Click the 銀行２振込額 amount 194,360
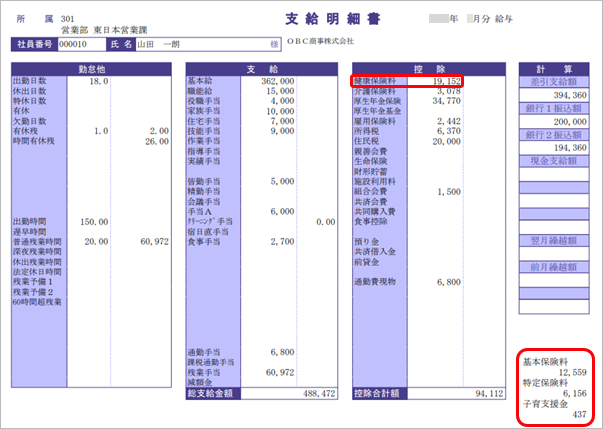 coord(570,148)
